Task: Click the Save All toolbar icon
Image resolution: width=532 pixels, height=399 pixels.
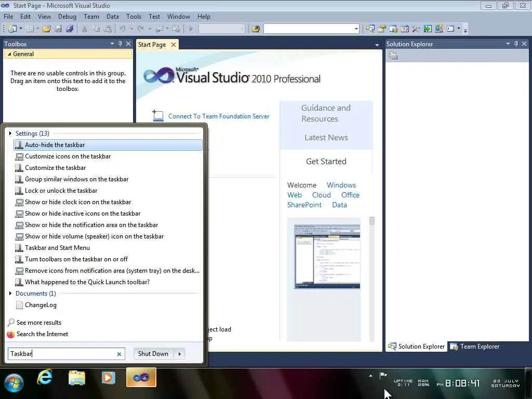Action: pos(70,29)
